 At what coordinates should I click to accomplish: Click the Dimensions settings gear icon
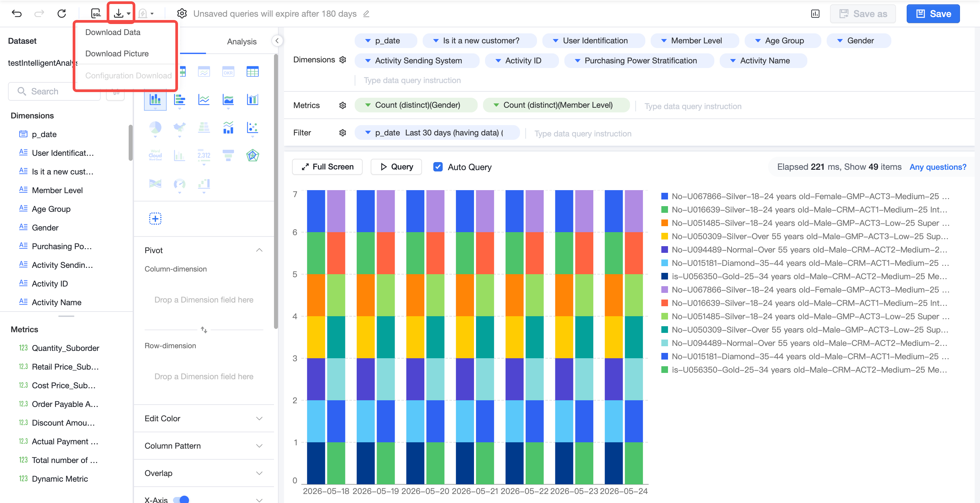[x=343, y=60]
